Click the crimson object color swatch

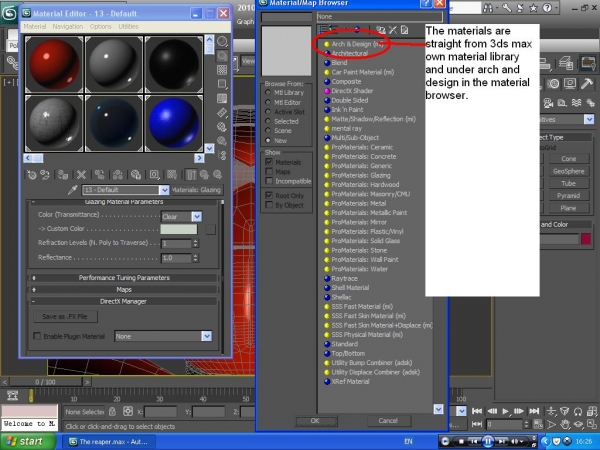[586, 239]
